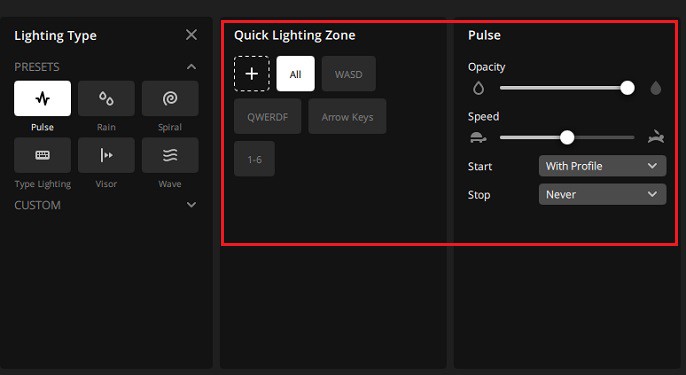Screen dimensions: 686x375
Task: Click the CUSTOM section label
Action: (x=37, y=205)
